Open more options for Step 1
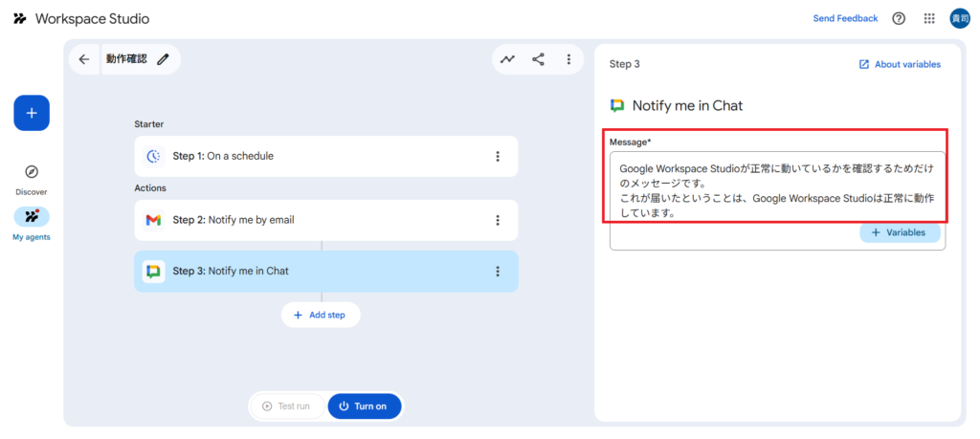This screenshot has width=980, height=439. (x=498, y=156)
